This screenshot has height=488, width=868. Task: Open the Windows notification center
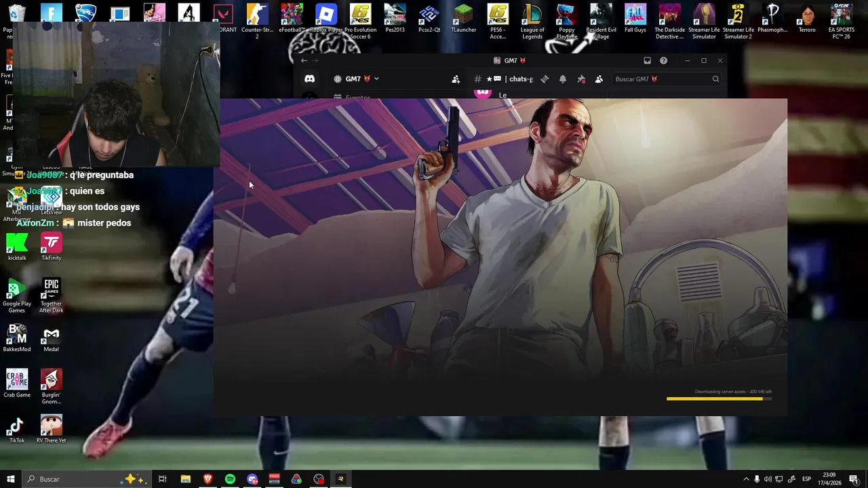tap(853, 479)
